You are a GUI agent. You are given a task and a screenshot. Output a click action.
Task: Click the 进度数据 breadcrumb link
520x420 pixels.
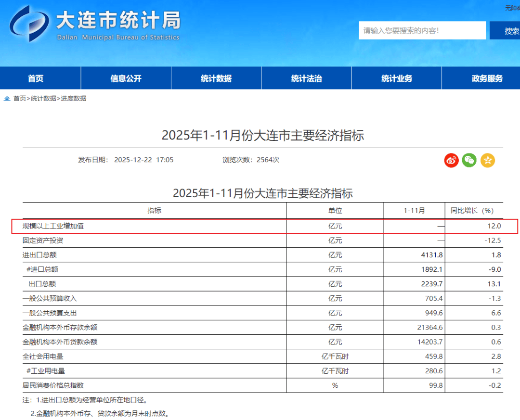click(x=73, y=99)
